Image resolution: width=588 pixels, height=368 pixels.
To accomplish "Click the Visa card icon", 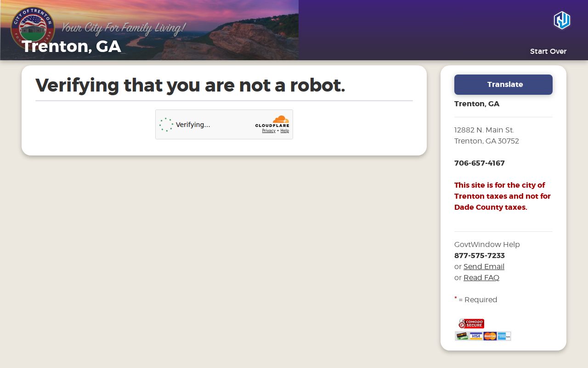I will 476,336.
